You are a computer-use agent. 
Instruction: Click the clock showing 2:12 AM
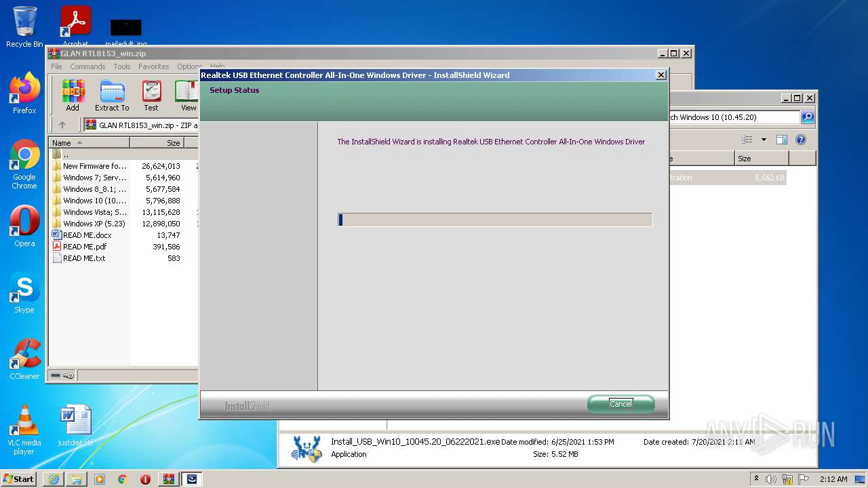tap(833, 479)
